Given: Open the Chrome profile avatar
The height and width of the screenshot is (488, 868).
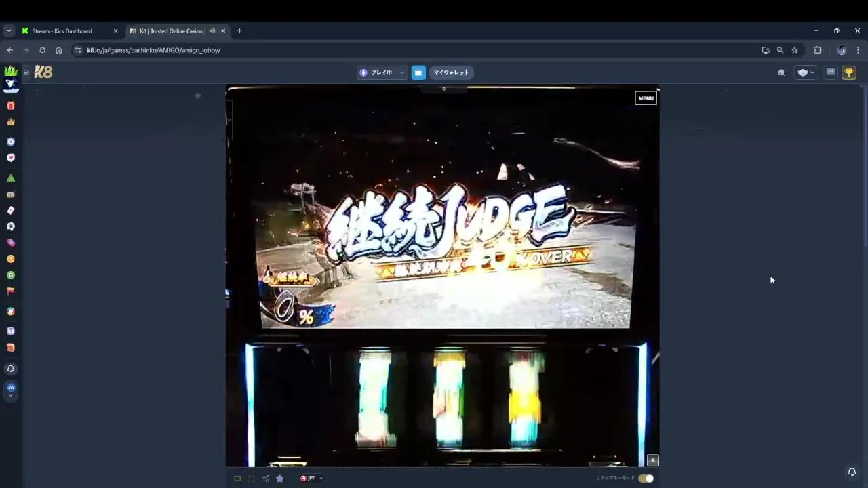Looking at the screenshot, I should click(842, 50).
